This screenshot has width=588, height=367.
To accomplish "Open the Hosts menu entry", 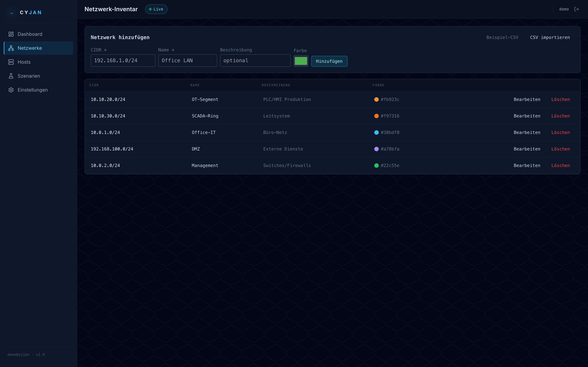I will click(x=24, y=62).
